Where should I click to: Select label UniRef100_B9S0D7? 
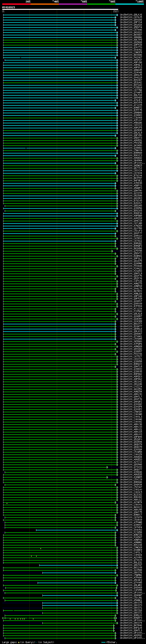coord(131,80)
